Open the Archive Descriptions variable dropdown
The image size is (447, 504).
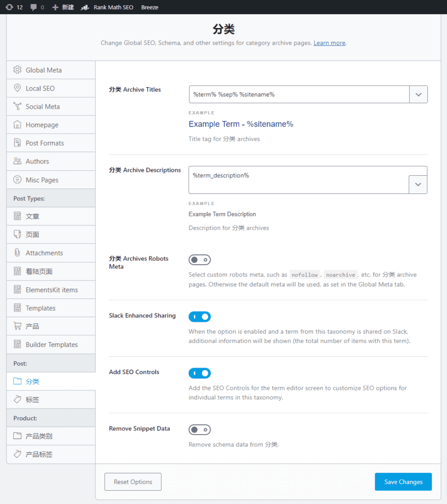pos(418,185)
